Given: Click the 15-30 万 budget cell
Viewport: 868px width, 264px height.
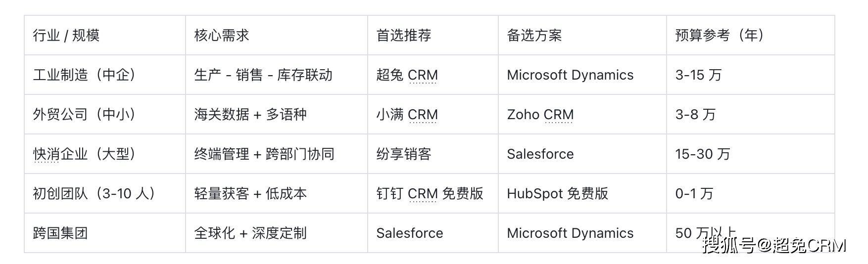Looking at the screenshot, I should pos(703,154).
